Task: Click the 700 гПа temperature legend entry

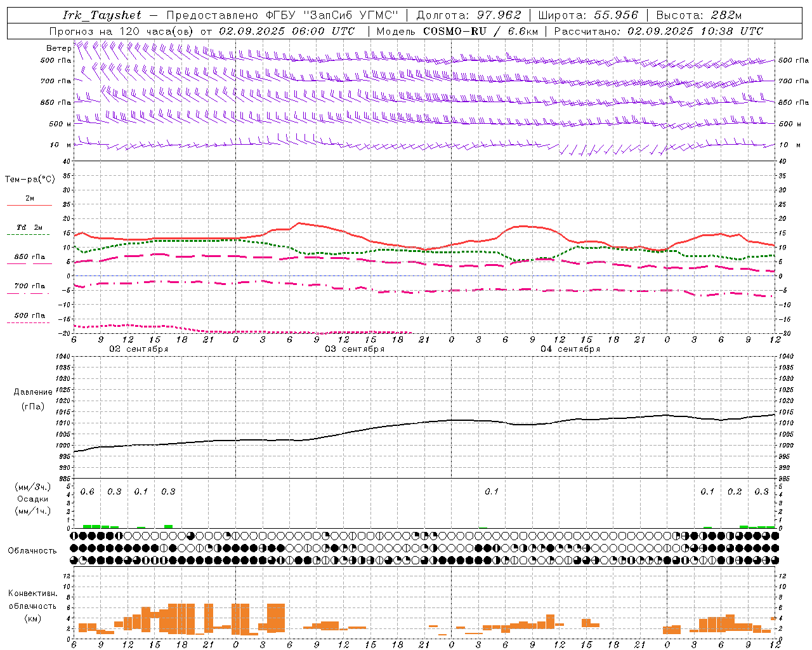Action: point(30,286)
